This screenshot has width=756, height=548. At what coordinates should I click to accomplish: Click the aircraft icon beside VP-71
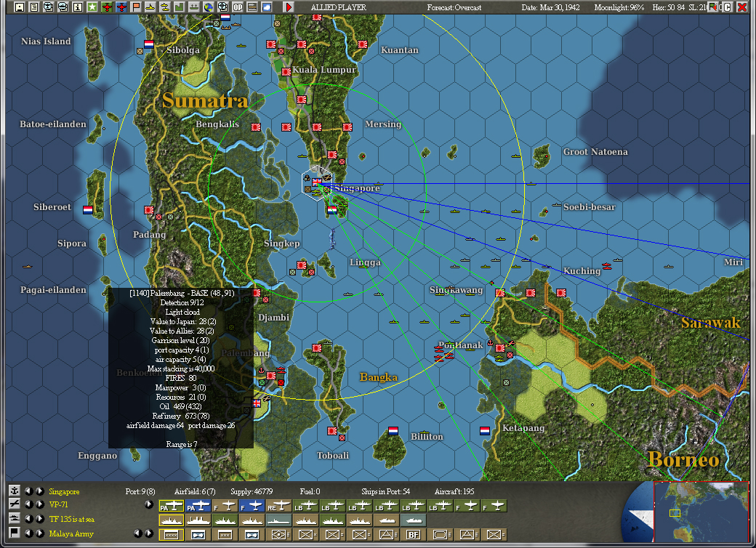(x=15, y=504)
